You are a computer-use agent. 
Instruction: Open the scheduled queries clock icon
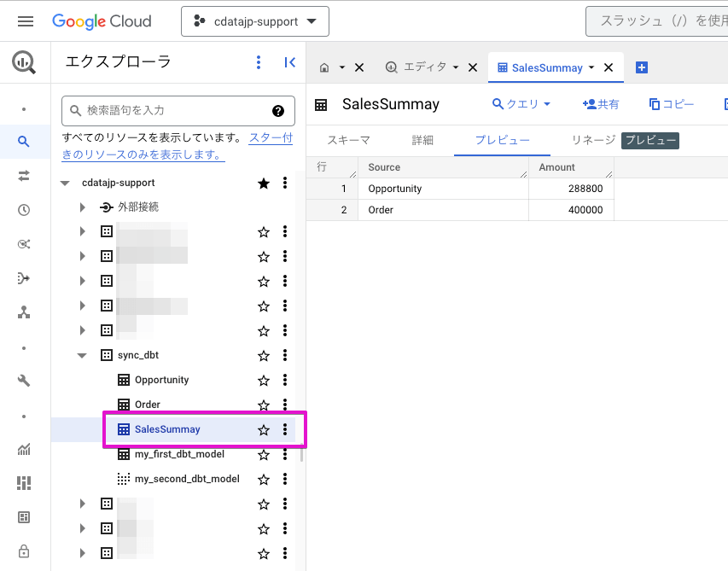point(24,210)
